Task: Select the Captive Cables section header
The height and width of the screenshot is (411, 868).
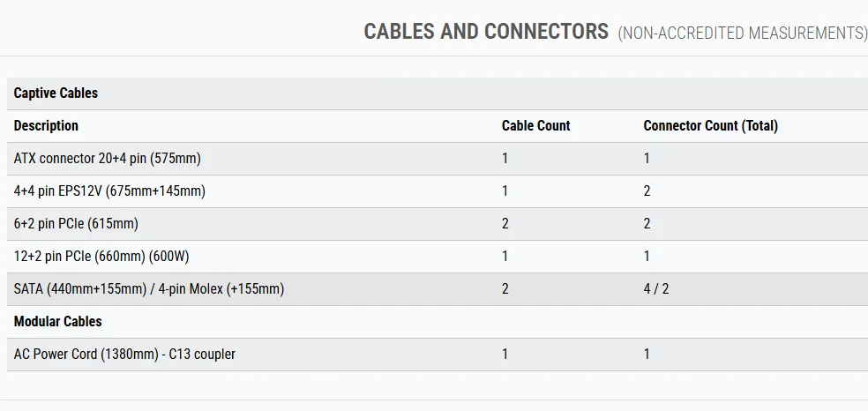Action: point(56,93)
